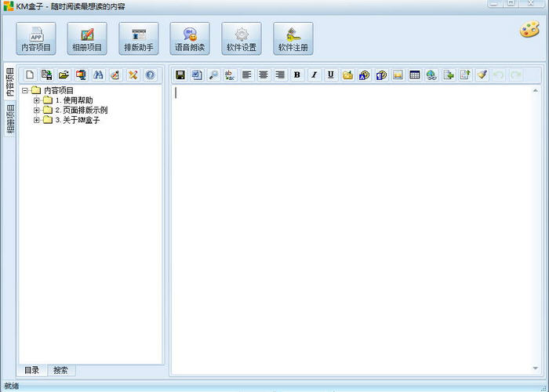The width and height of the screenshot is (549, 392).
Task: Click the magnifier search icon in editor toolbar
Action: coord(213,74)
